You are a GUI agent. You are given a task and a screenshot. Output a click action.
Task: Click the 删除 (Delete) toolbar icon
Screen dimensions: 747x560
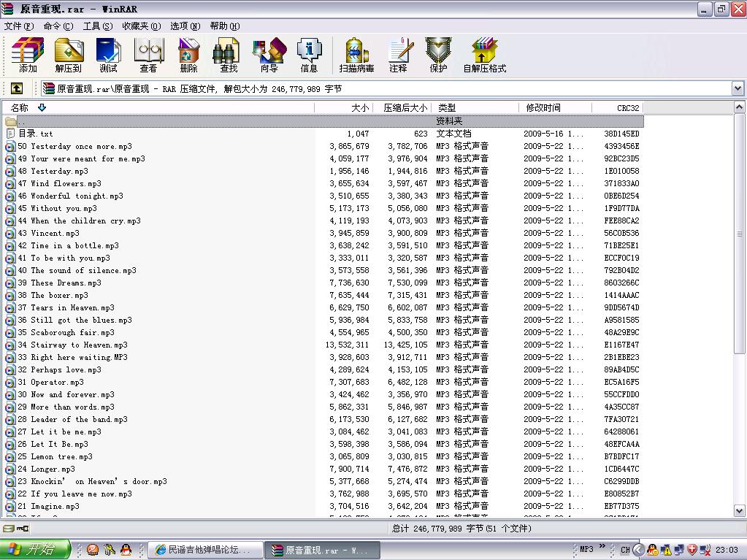point(188,55)
